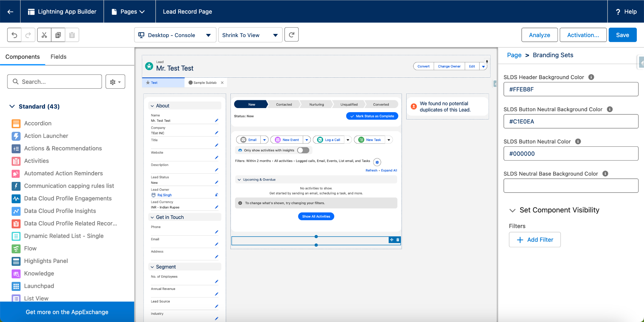Collapse Set Component Visibility section
The width and height of the screenshot is (644, 322).
[513, 210]
